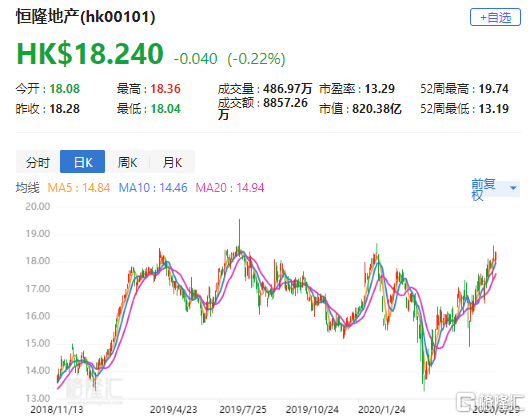The image size is (531, 419).
Task: Click 最低 value 18.04
Action: 166,109
